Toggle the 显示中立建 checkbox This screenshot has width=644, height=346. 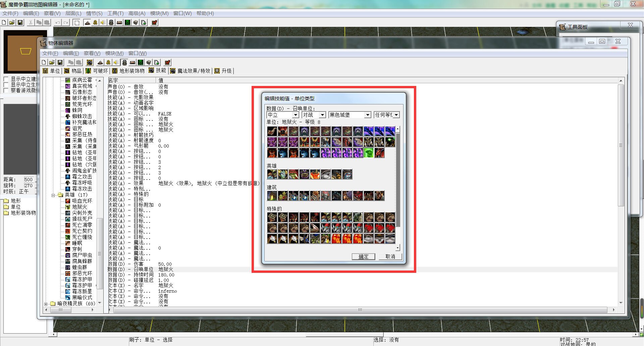coord(6,79)
